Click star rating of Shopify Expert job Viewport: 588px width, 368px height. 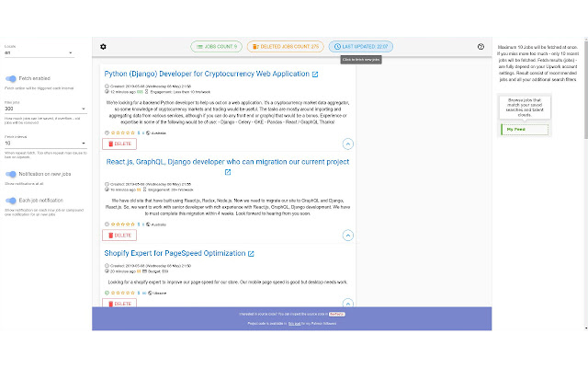point(122,293)
